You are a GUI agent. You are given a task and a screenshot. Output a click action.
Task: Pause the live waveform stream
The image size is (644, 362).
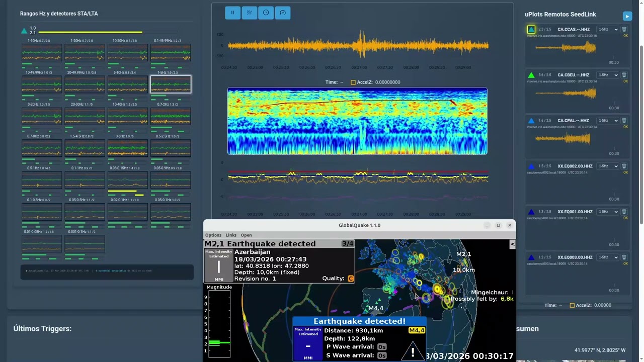(x=232, y=13)
